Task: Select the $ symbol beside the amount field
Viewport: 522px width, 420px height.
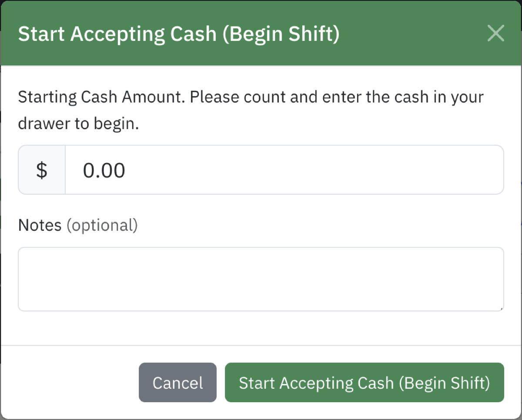Action: tap(41, 170)
